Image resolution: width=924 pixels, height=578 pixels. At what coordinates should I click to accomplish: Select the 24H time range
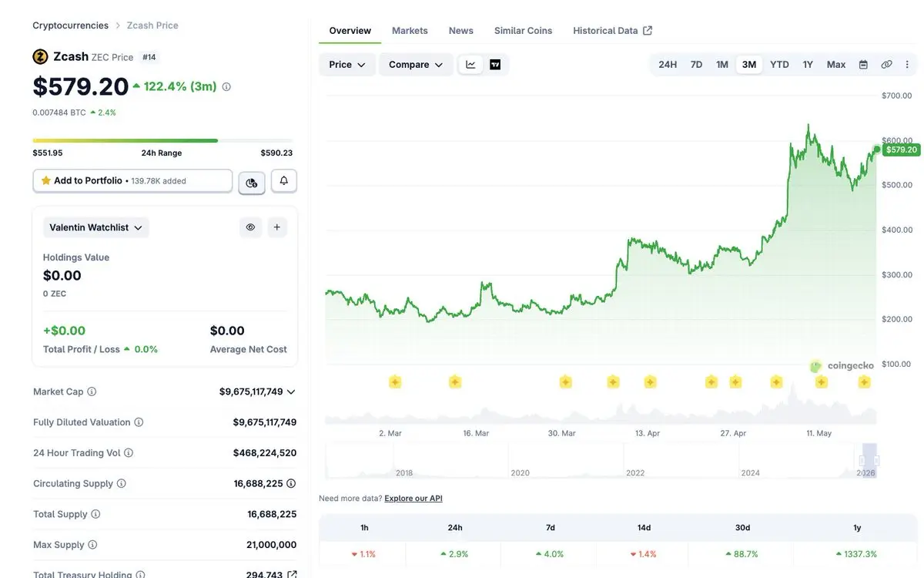[x=668, y=65]
